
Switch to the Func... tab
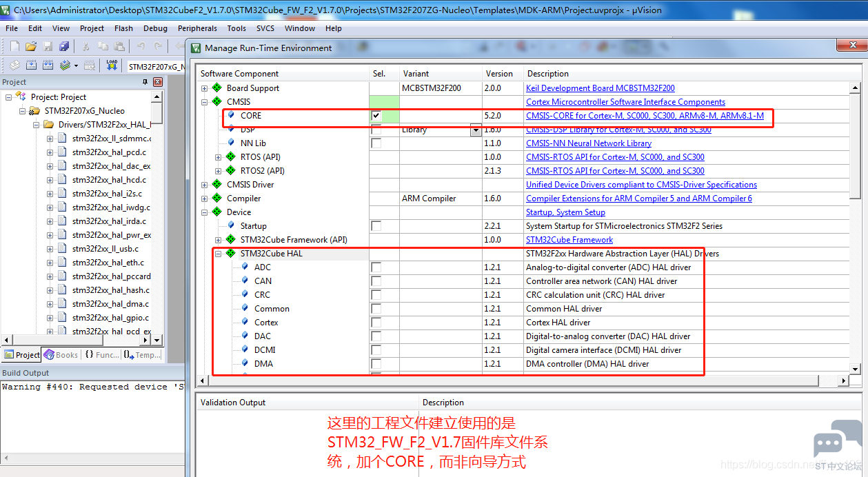point(101,355)
